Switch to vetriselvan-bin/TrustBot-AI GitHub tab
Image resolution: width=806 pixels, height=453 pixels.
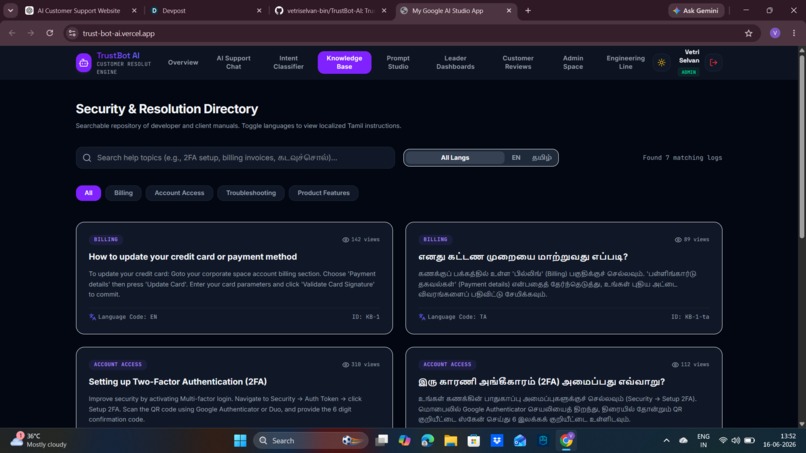(331, 10)
